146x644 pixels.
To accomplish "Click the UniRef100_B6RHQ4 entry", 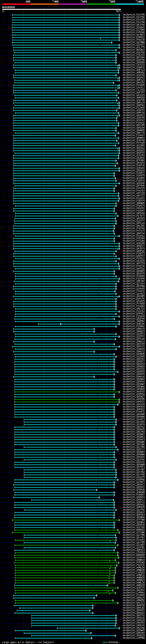I will click(133, 555).
